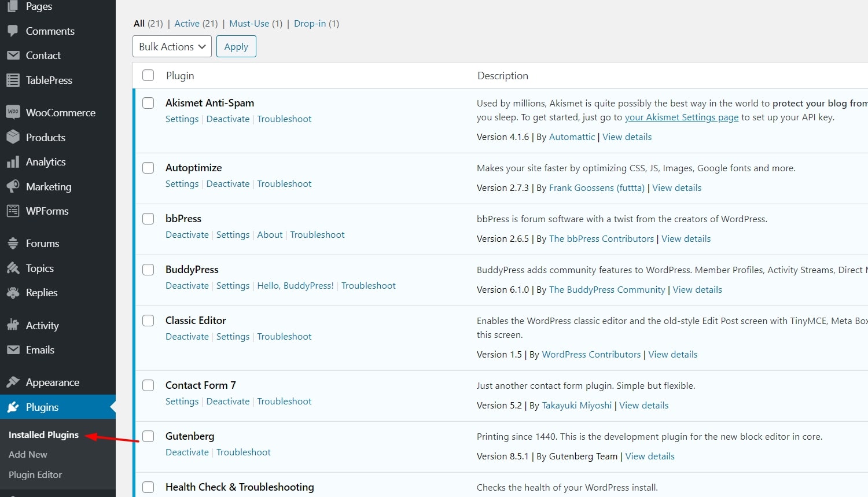The height and width of the screenshot is (497, 868).
Task: Click the Appearance paintbrush icon
Action: point(13,382)
